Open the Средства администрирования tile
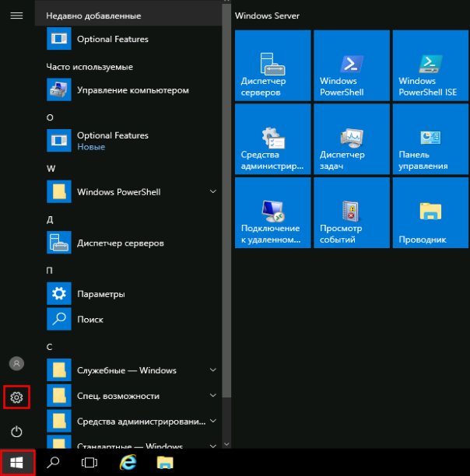Screen dimensions: 470x476 (x=272, y=140)
